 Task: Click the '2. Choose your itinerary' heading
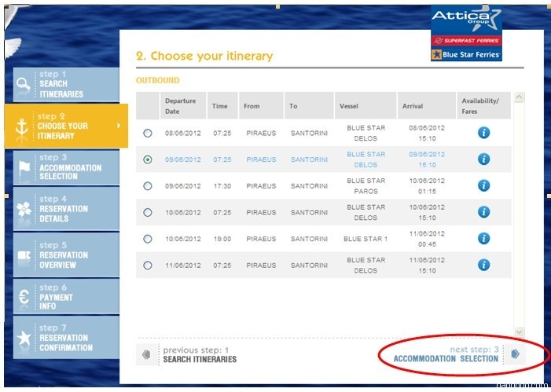tap(204, 56)
